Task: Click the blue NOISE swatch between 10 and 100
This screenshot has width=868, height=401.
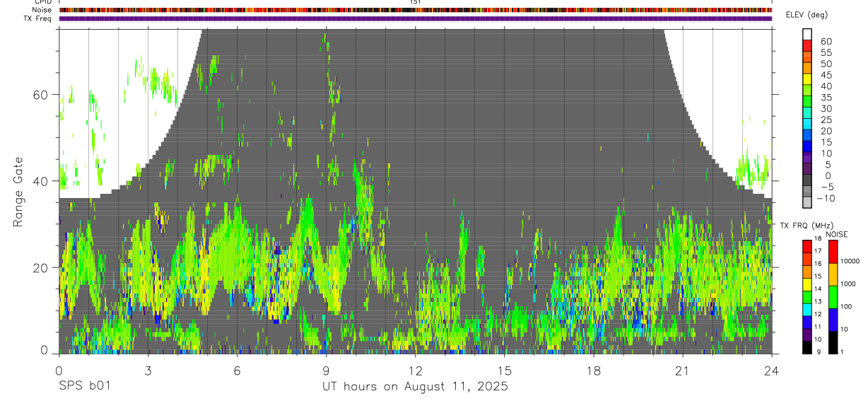Action: [x=833, y=320]
